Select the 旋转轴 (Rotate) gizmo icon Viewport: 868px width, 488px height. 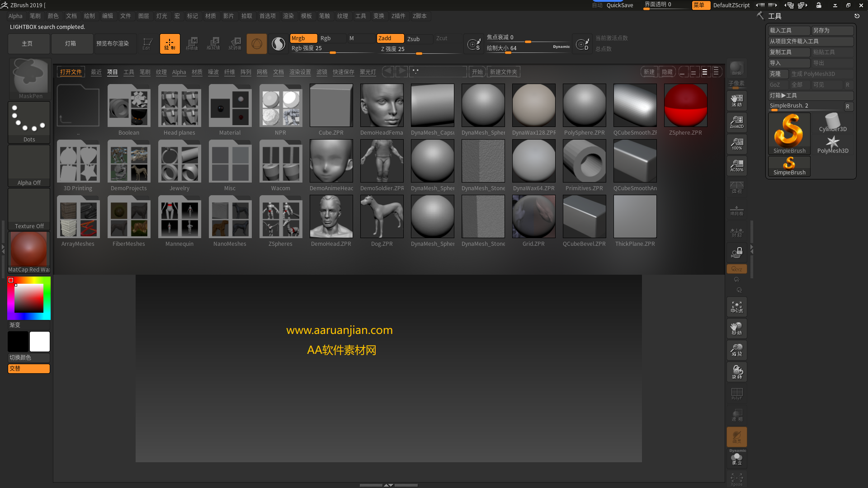tap(235, 43)
